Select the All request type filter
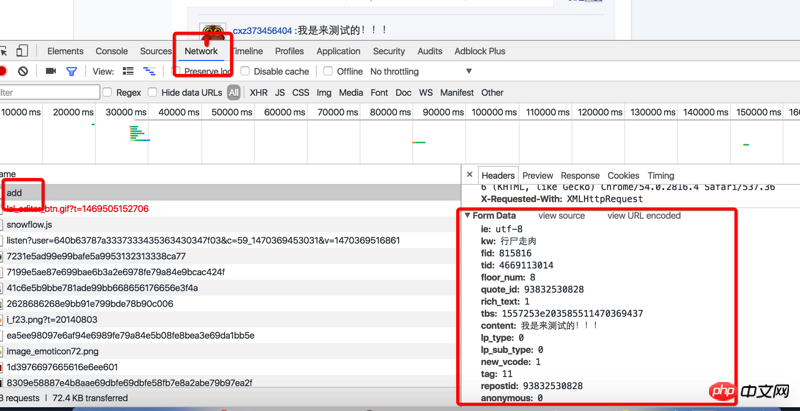800x411 pixels. pos(234,92)
